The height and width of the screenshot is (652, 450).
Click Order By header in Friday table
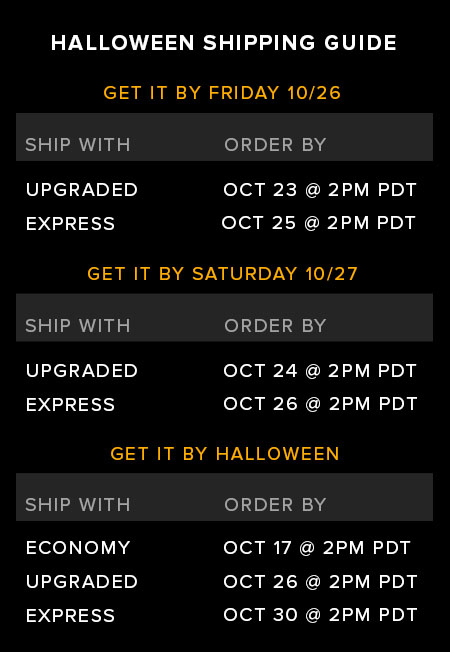pos(275,145)
